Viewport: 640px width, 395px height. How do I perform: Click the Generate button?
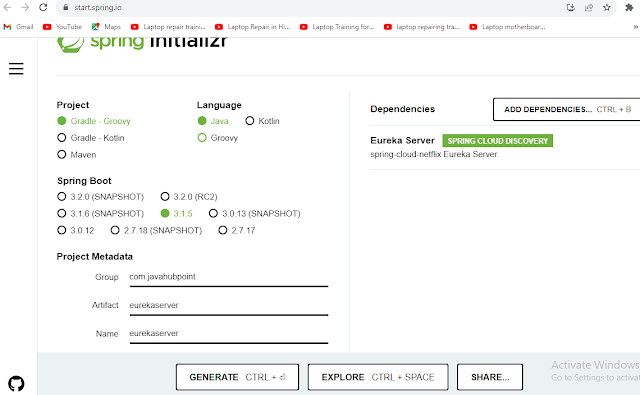coord(237,377)
